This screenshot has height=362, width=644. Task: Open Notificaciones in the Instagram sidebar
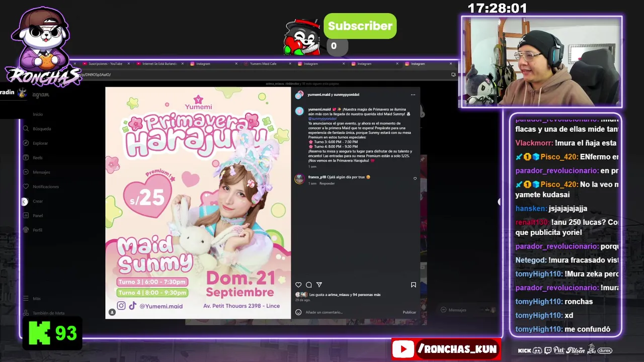click(41, 187)
